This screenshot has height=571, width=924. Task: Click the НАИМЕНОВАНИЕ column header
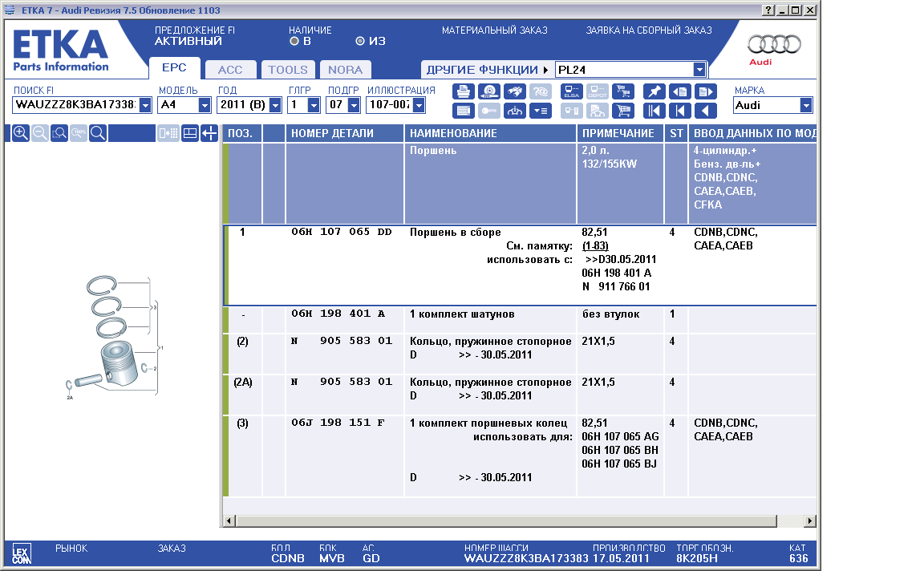(x=490, y=133)
